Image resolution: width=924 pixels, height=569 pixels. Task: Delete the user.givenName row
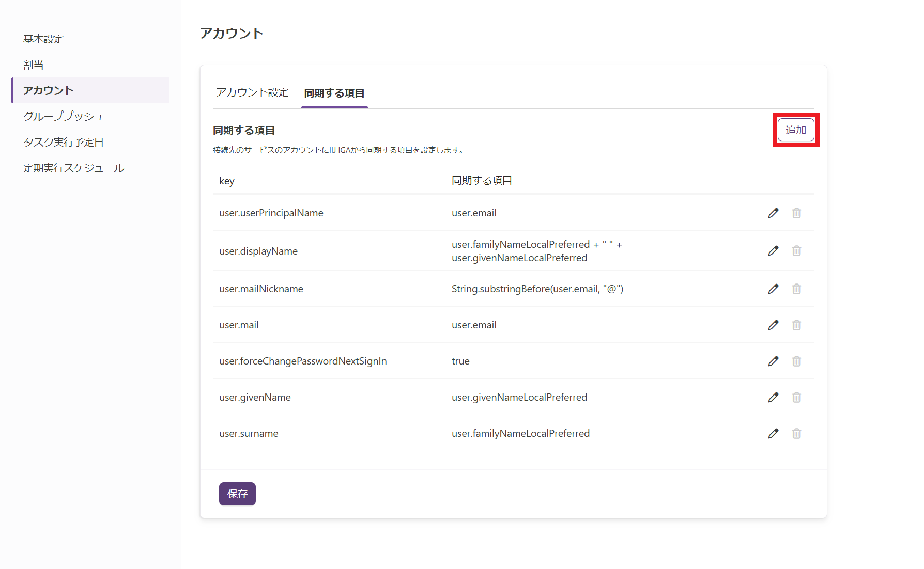pyautogui.click(x=796, y=398)
